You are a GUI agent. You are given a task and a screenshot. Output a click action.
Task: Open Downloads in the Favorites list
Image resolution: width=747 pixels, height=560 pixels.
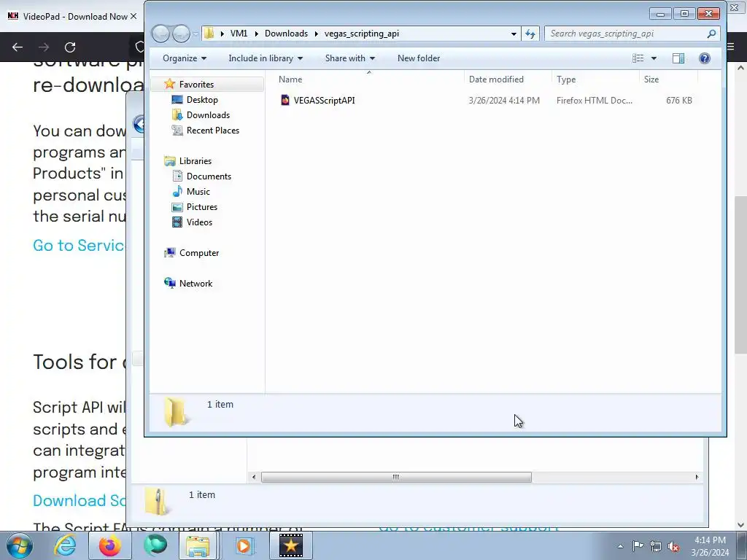(x=208, y=114)
